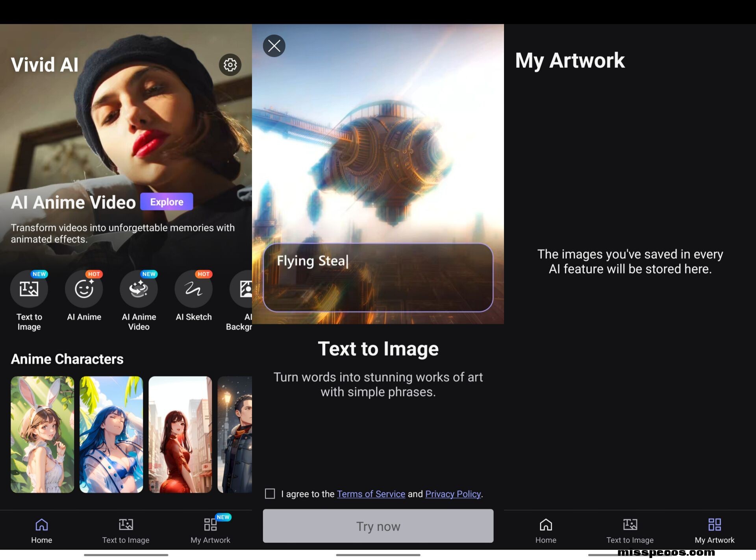Select the bunny-ears anime character thumbnail
Image resolution: width=756 pixels, height=560 pixels.
click(x=42, y=434)
